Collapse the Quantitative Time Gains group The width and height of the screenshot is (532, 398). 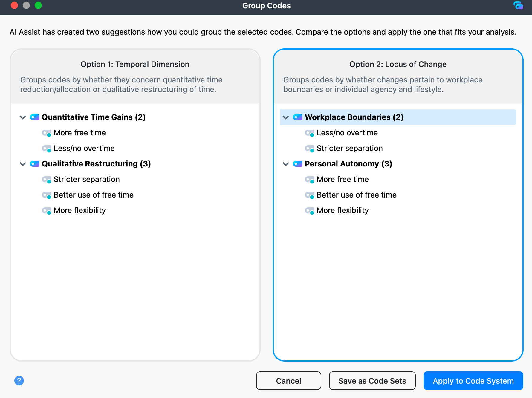[23, 117]
